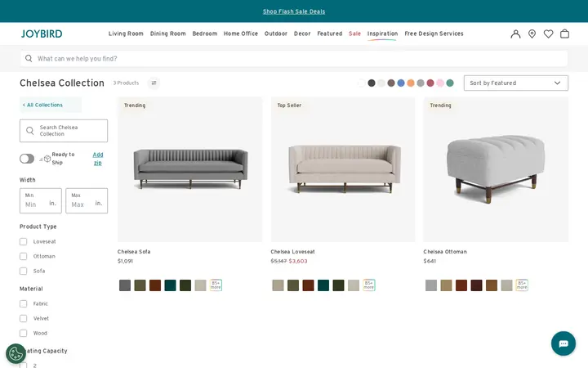Click magnifier icon in Search Chelsea Collection box
The height and width of the screenshot is (368, 588).
[x=30, y=131]
